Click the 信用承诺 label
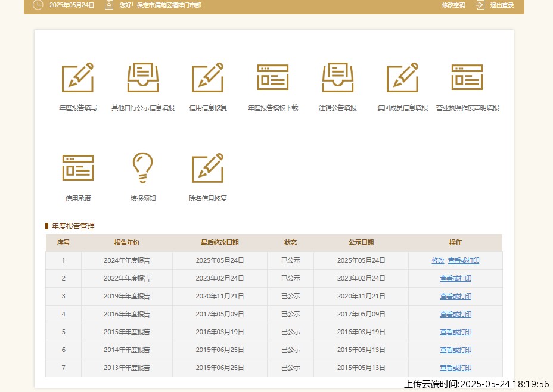This screenshot has width=553, height=392. click(78, 198)
